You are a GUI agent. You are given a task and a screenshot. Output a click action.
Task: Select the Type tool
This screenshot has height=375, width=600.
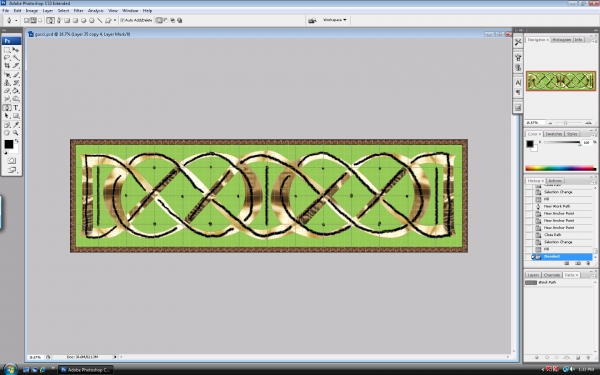click(16, 108)
